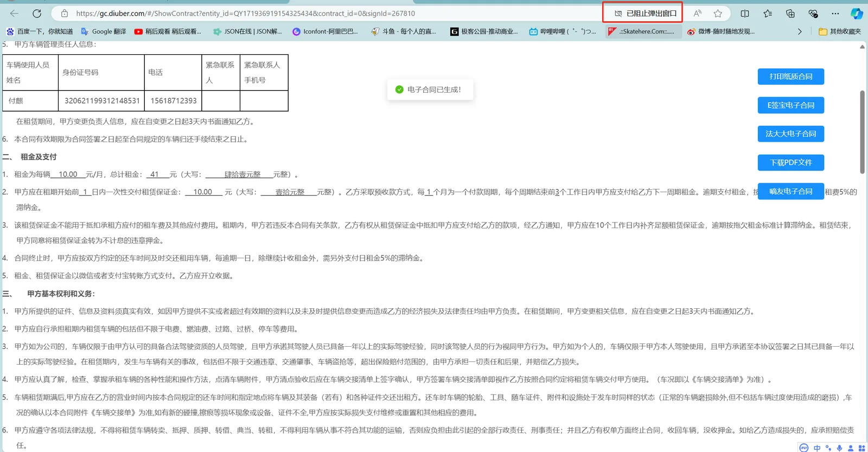Click phone number 15618712393
Screen dimensions: 868x452
pos(174,101)
